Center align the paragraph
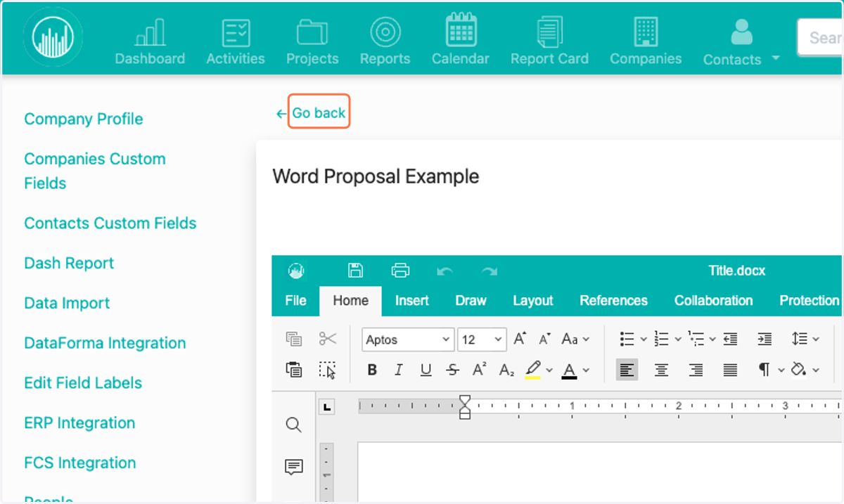 coord(661,370)
